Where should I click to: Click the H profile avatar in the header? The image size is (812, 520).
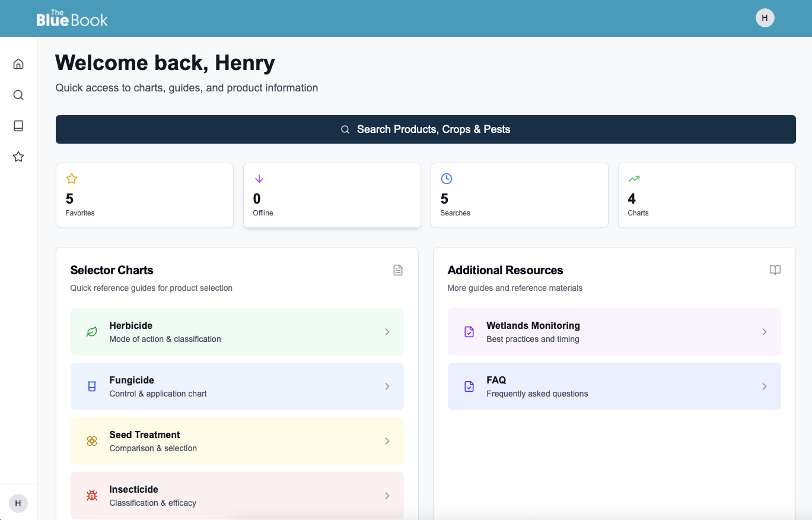point(765,18)
